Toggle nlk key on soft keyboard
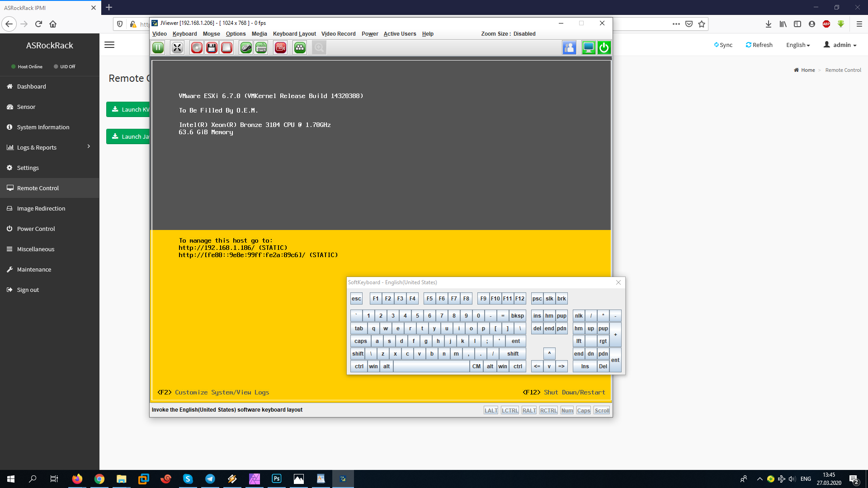The height and width of the screenshot is (488, 868). point(579,316)
